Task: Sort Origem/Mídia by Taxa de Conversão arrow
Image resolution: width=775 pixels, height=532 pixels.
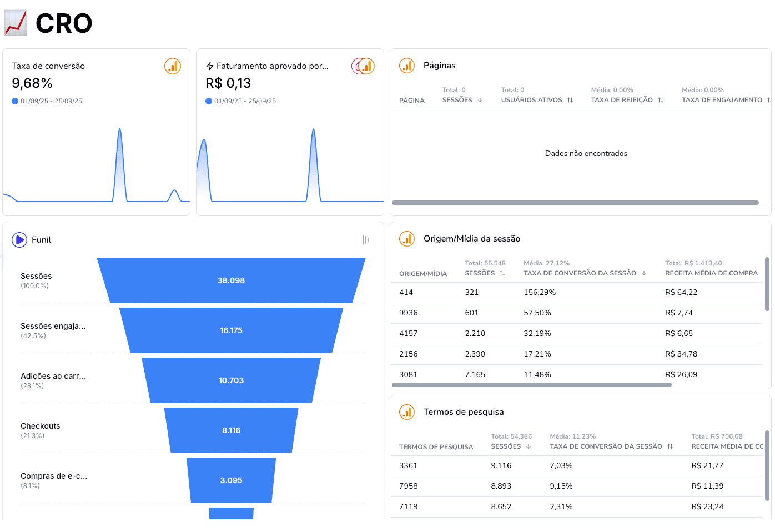Action: 644,273
